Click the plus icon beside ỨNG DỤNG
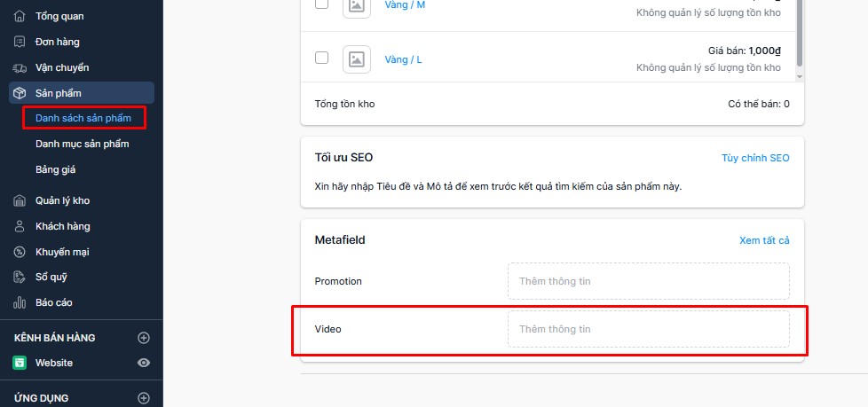 coord(144,397)
